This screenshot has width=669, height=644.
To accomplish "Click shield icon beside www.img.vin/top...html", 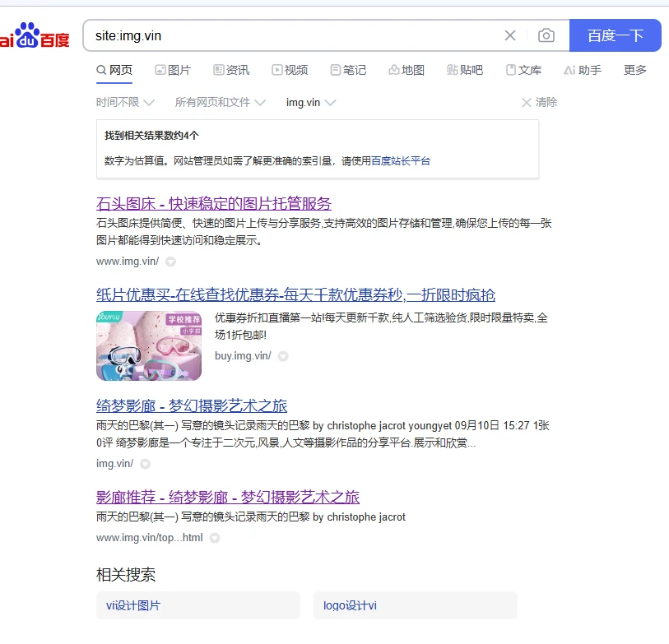I will (214, 539).
